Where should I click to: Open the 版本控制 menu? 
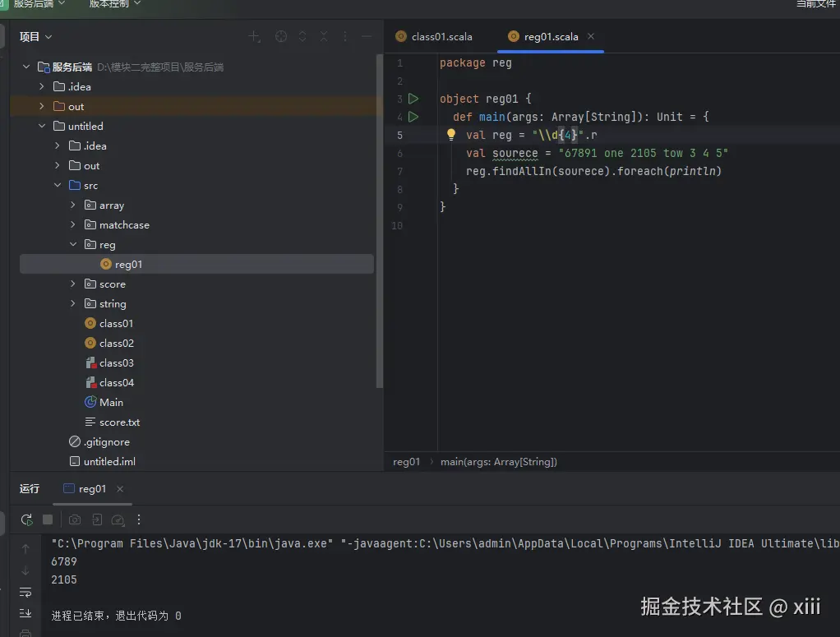click(114, 4)
